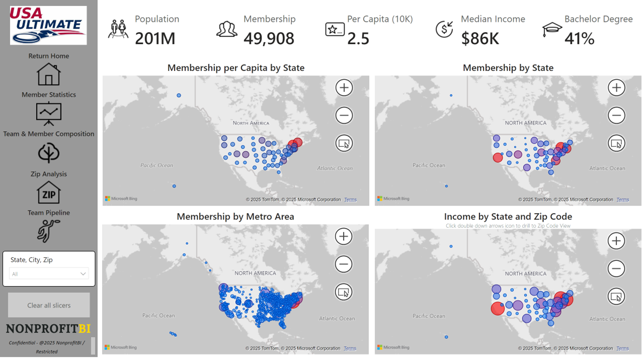Activate selection tool on Income by State map
The image size is (644, 362).
(616, 297)
